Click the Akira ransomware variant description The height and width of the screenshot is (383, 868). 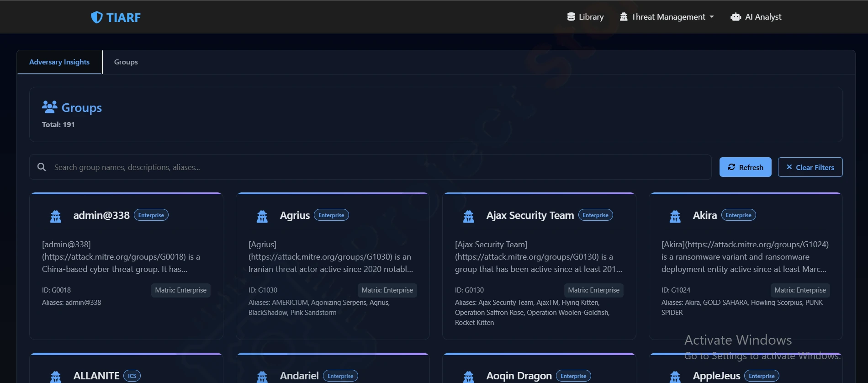pos(745,257)
